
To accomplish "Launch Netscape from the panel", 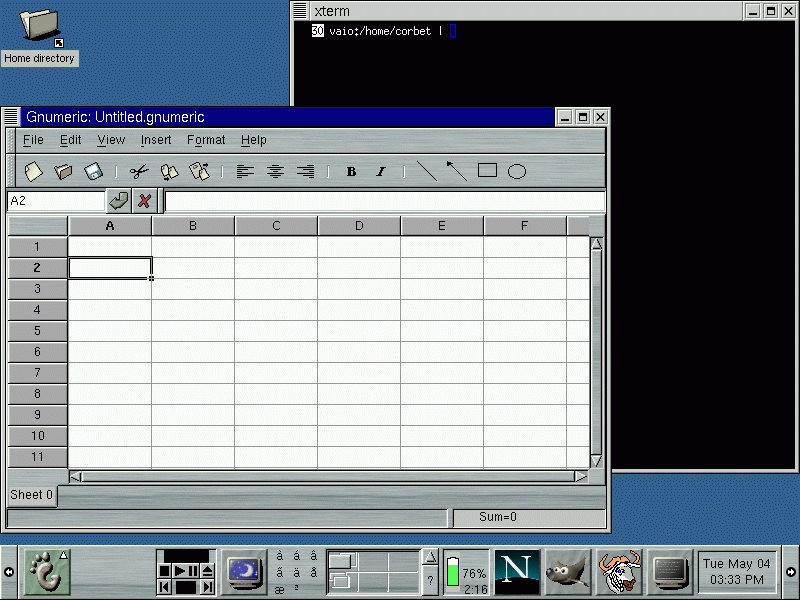I will click(x=517, y=572).
